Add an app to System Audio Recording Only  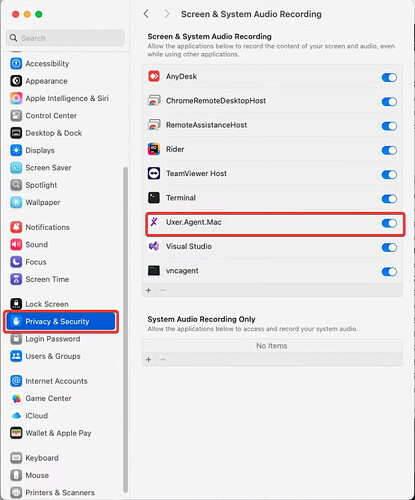point(149,360)
